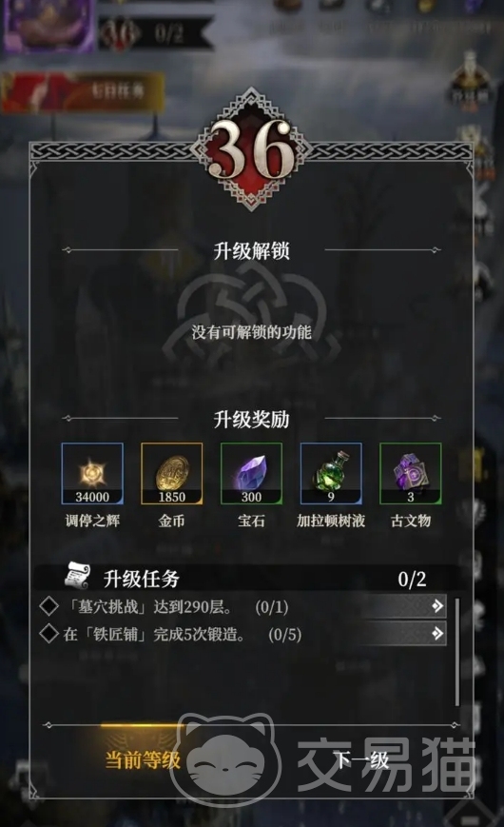Tap the 古文物 relic reward icon
This screenshot has height=827, width=504.
pyautogui.click(x=411, y=473)
